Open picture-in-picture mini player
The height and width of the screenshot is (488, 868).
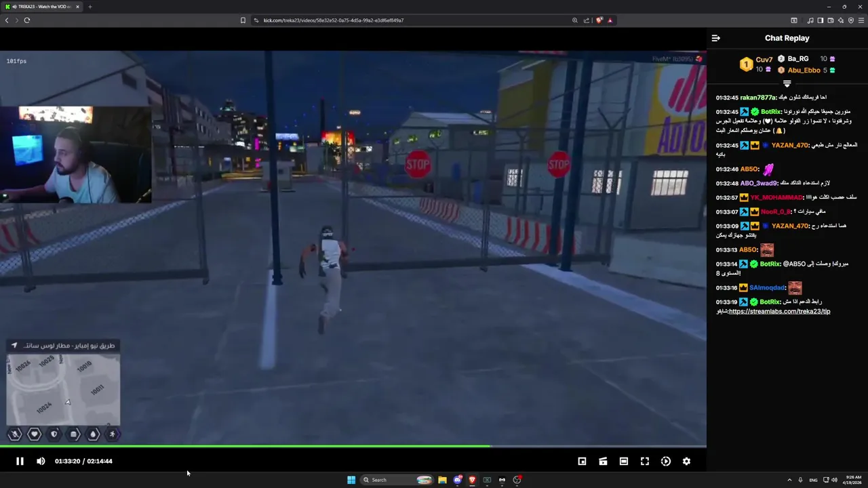582,461
